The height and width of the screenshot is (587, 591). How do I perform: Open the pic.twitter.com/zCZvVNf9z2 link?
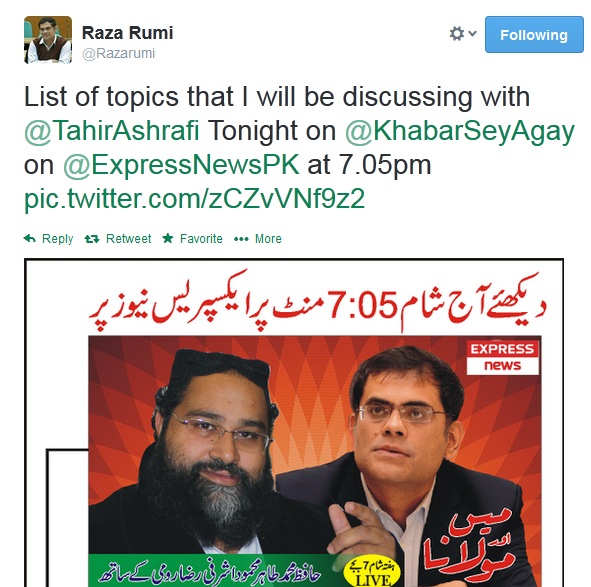point(194,199)
